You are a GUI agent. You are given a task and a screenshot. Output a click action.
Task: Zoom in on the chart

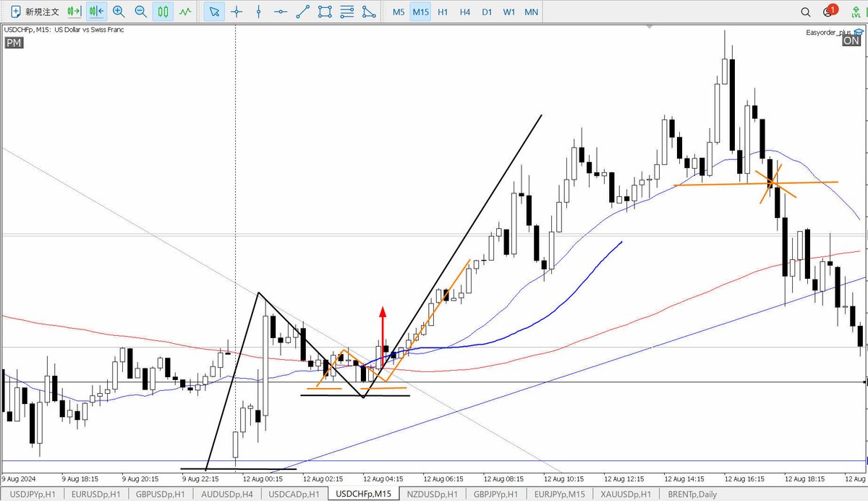tap(119, 12)
